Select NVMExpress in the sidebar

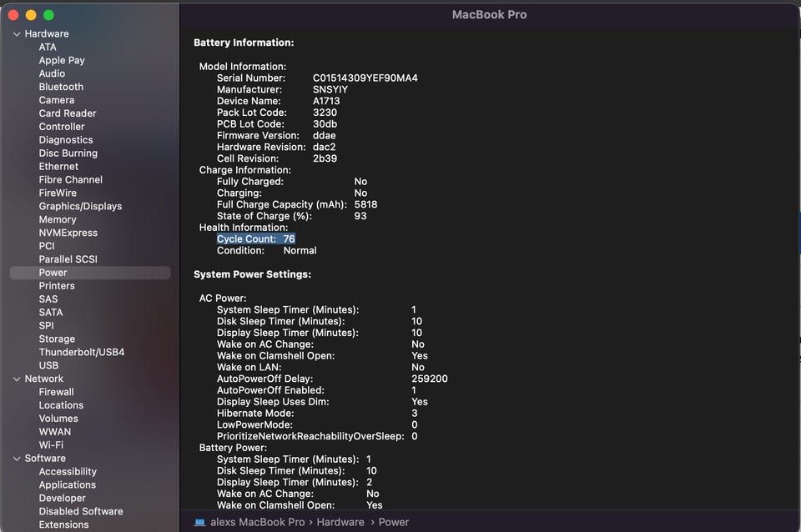pyautogui.click(x=68, y=233)
